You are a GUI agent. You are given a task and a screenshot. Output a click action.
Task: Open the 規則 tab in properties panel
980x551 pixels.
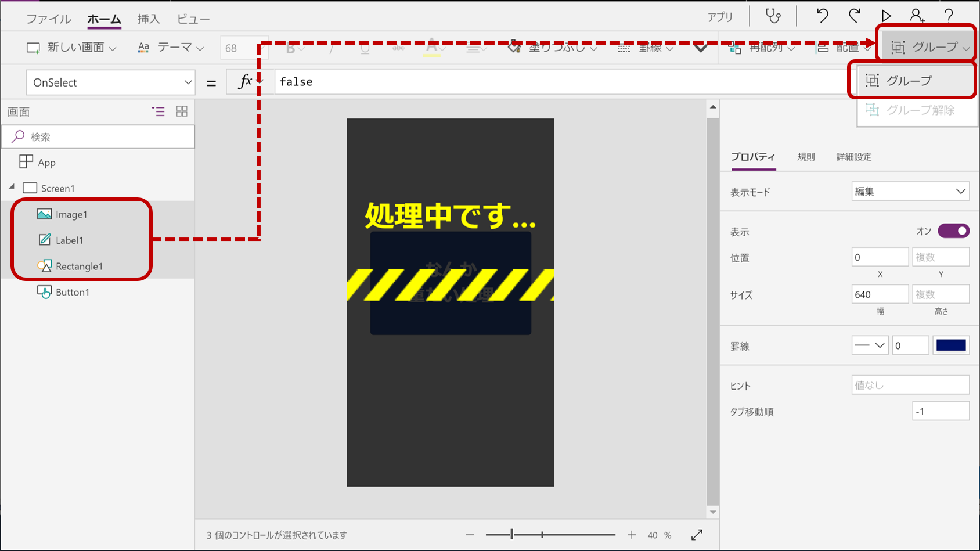(x=806, y=157)
